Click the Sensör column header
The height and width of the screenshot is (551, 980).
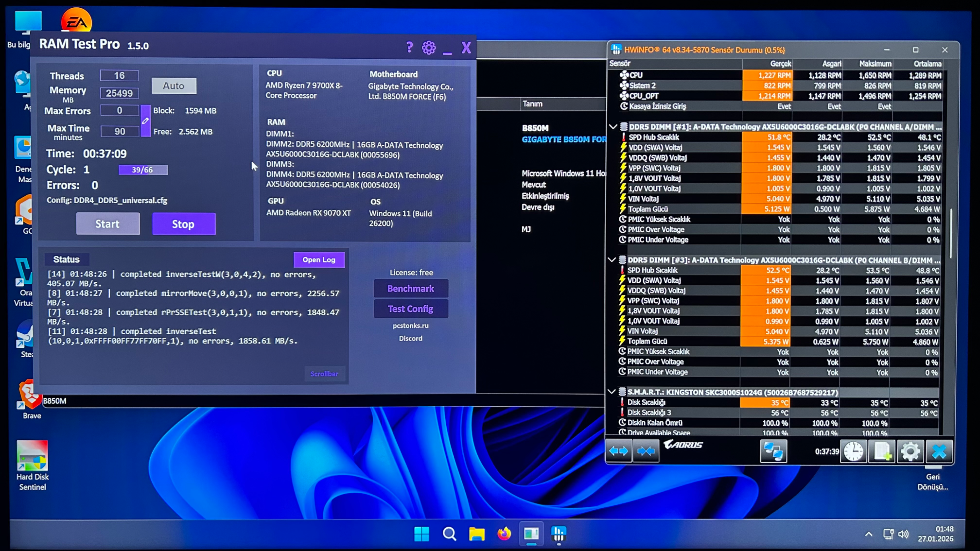(675, 64)
